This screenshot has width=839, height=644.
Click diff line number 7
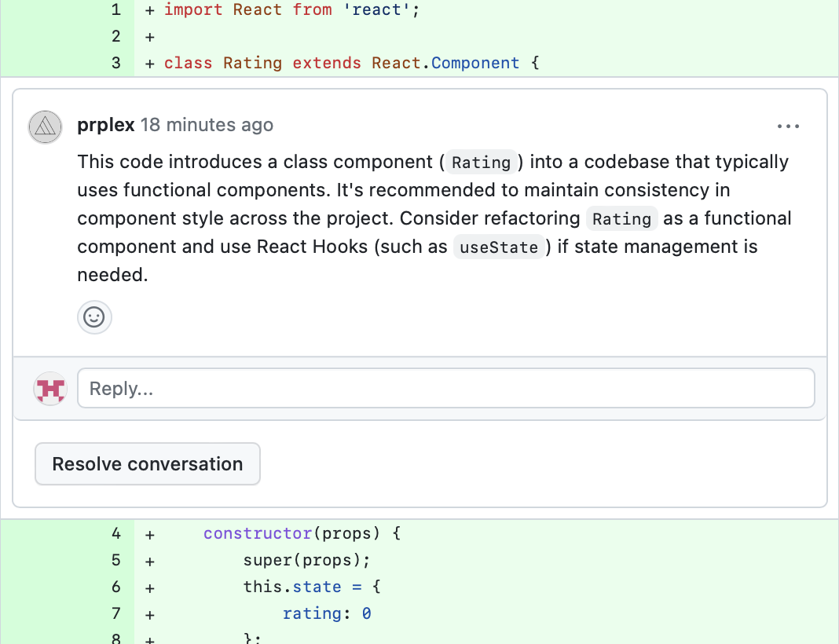[x=116, y=613]
